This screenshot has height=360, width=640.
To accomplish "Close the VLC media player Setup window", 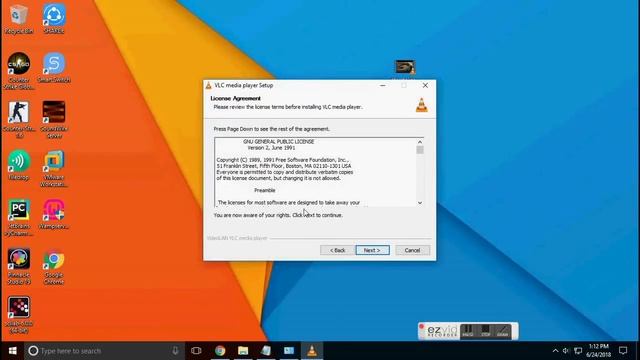I will [x=425, y=85].
